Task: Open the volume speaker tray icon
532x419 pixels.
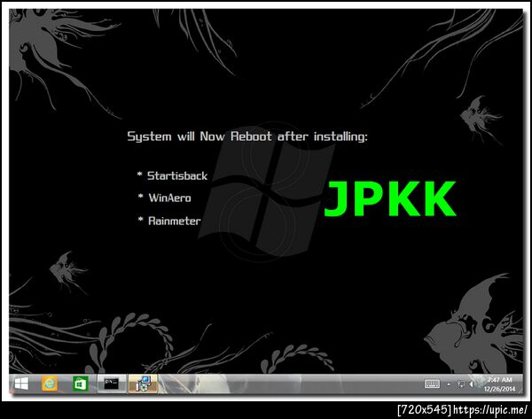Action: [x=472, y=384]
